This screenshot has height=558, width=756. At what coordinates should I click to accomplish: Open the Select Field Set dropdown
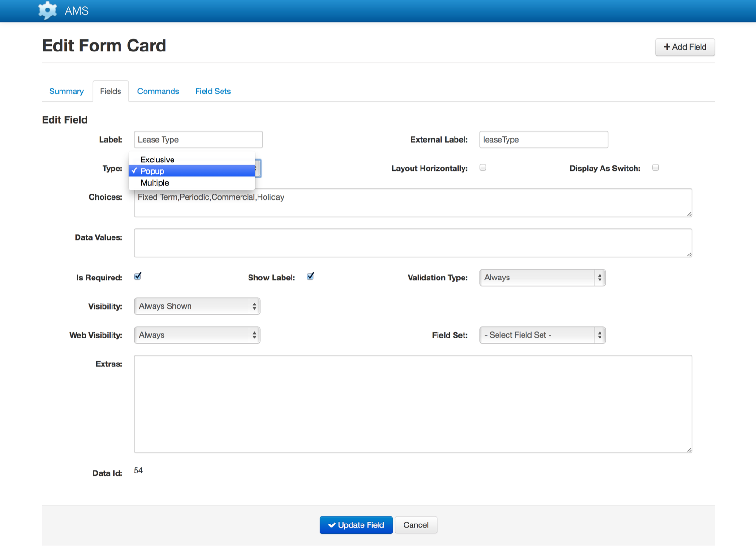point(542,335)
